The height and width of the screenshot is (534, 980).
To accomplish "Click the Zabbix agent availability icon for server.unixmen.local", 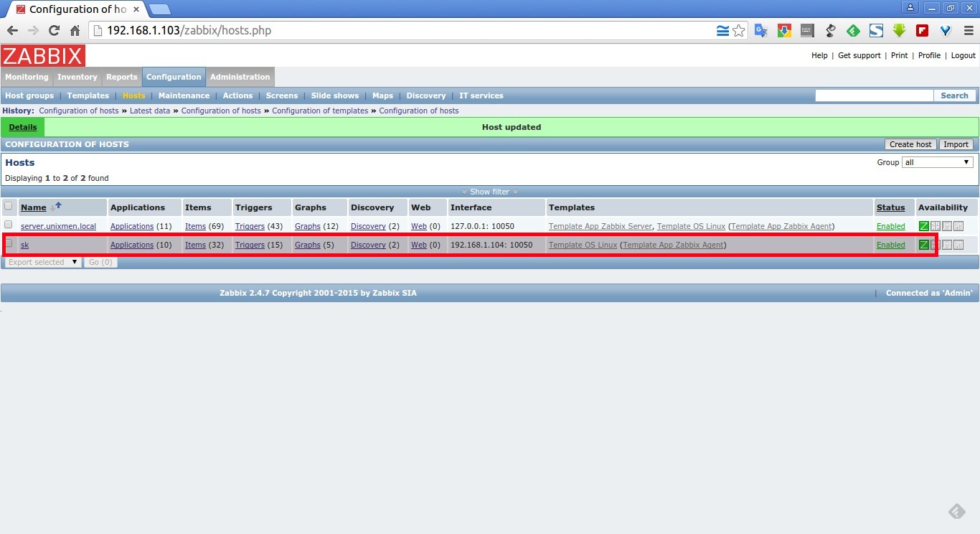I will coord(923,226).
